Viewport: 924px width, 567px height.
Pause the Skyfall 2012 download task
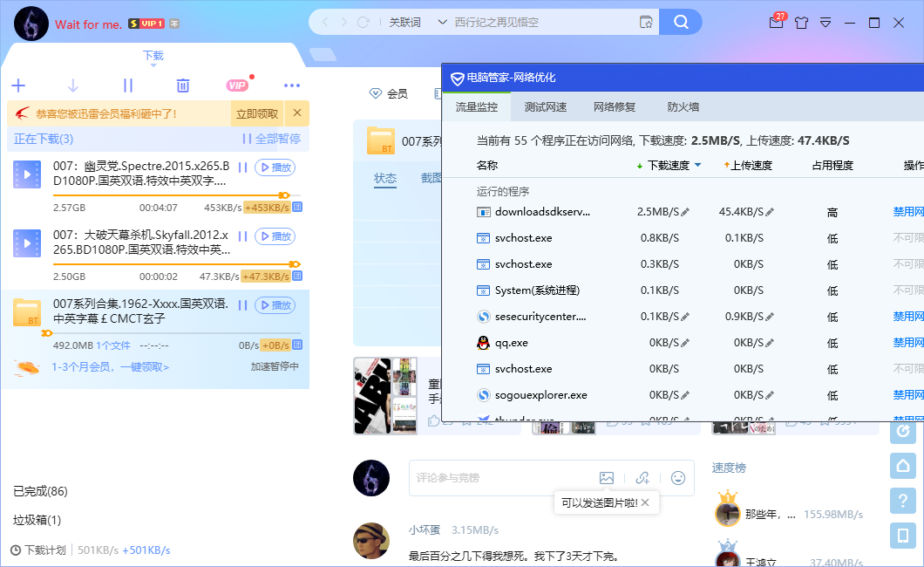coord(243,236)
